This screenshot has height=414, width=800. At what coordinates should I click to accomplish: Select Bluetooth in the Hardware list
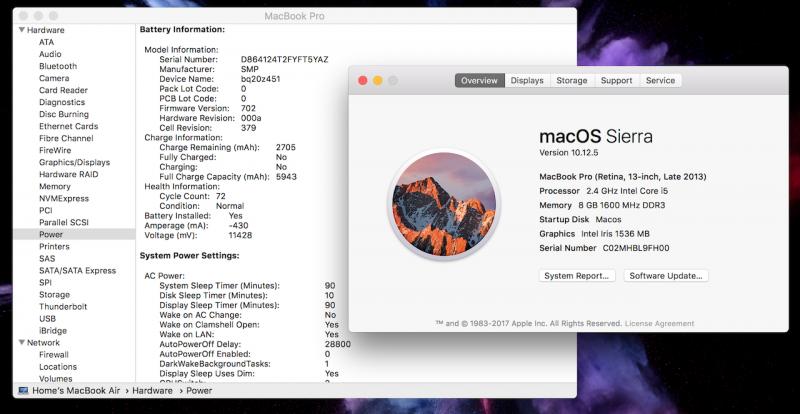(x=58, y=66)
